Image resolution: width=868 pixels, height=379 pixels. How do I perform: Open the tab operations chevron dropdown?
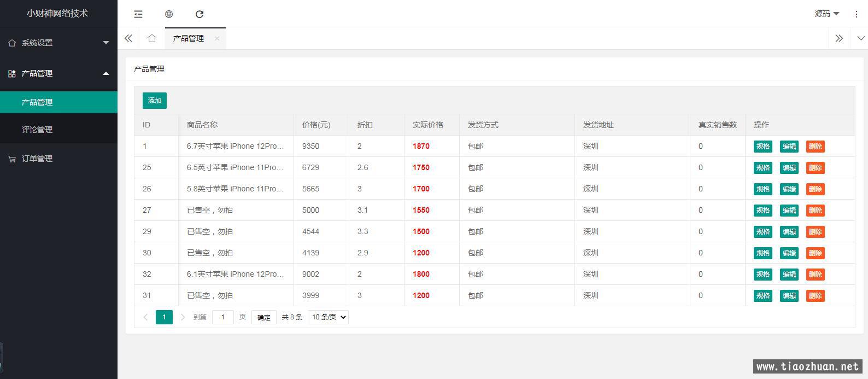pos(861,38)
